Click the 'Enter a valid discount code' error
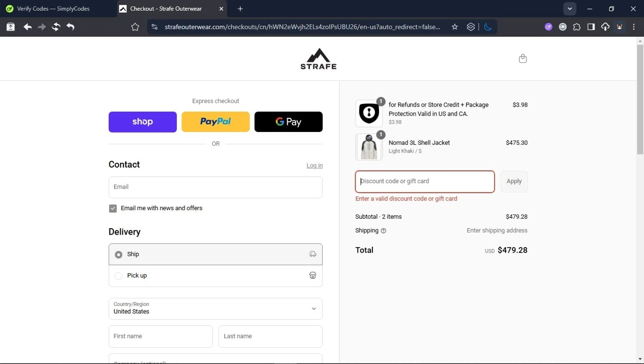Screen dimensions: 644x364 [x=406, y=199]
